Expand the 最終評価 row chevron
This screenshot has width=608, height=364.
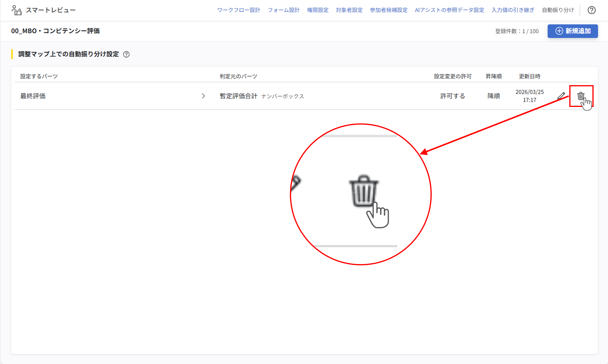(203, 96)
